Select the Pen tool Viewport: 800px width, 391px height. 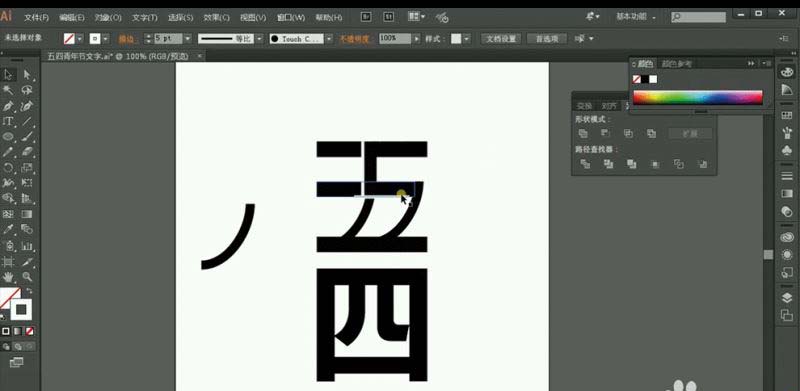8,106
